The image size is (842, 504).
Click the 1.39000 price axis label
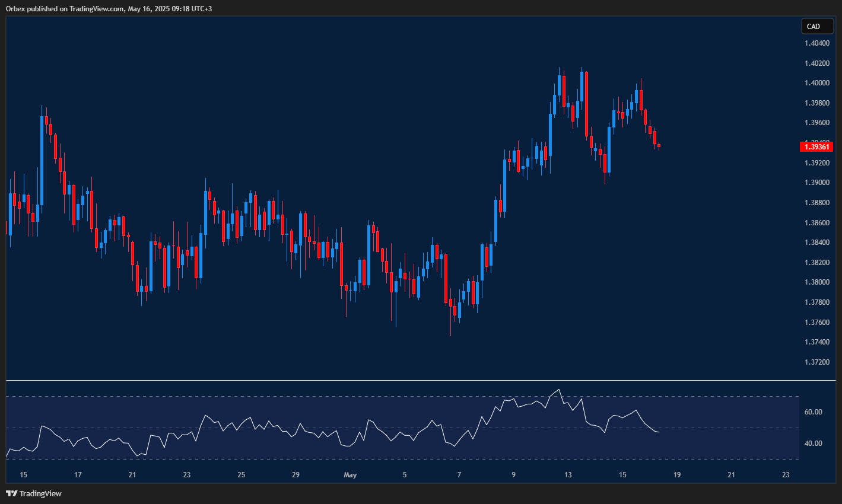tap(816, 183)
